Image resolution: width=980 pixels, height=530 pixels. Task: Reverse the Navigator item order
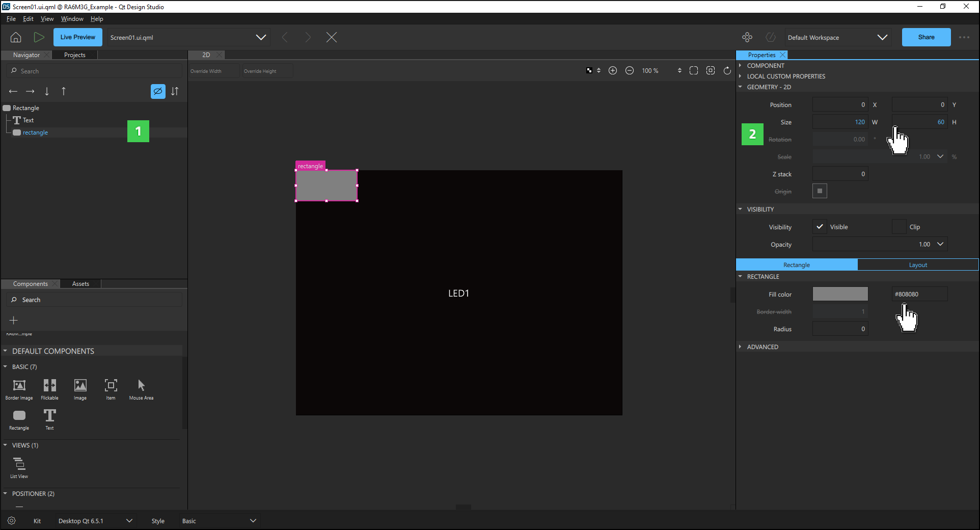[x=175, y=91]
